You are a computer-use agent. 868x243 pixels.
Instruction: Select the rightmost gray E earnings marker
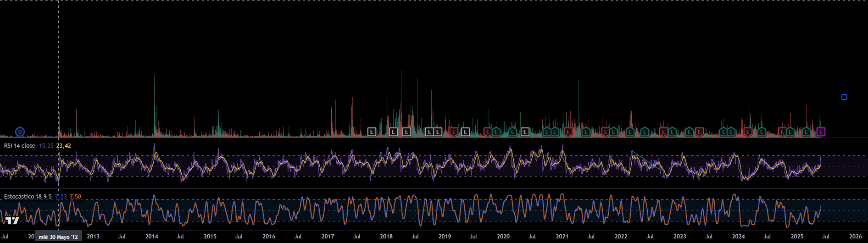pyautogui.click(x=525, y=132)
